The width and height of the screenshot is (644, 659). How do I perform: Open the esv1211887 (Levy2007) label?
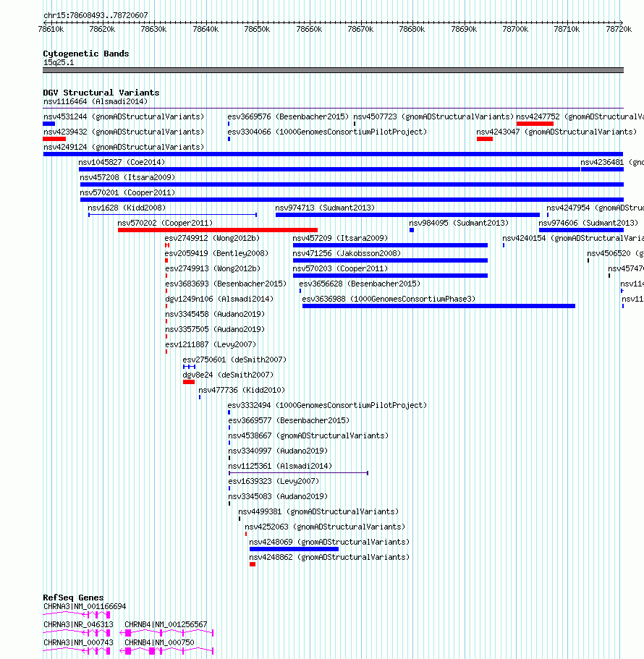coord(211,344)
